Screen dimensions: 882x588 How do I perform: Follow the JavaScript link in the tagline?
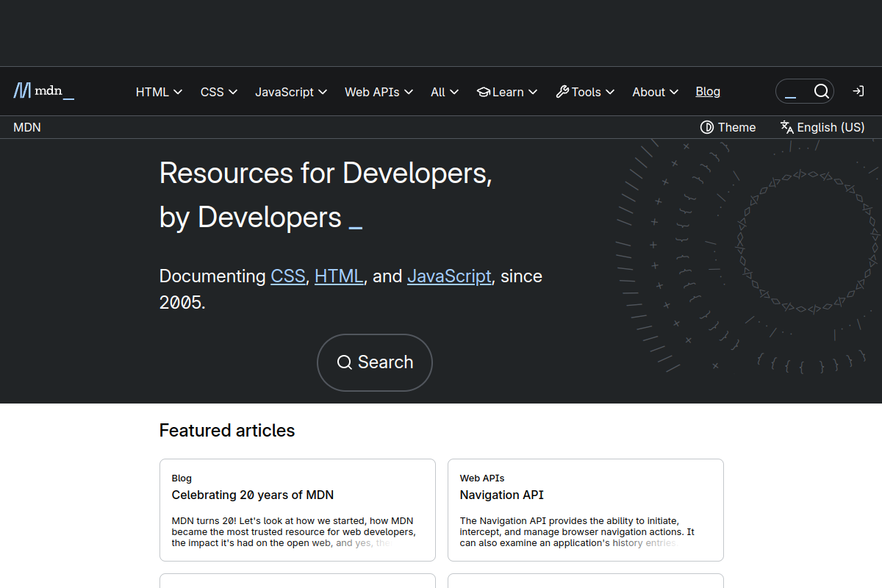(449, 276)
